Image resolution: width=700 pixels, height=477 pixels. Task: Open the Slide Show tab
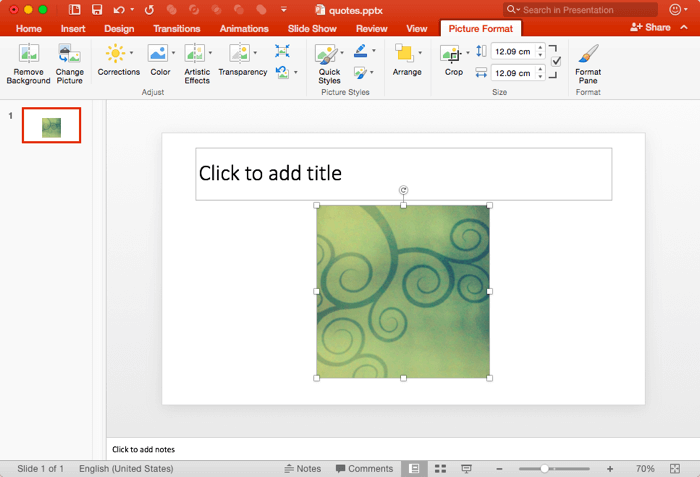312,29
